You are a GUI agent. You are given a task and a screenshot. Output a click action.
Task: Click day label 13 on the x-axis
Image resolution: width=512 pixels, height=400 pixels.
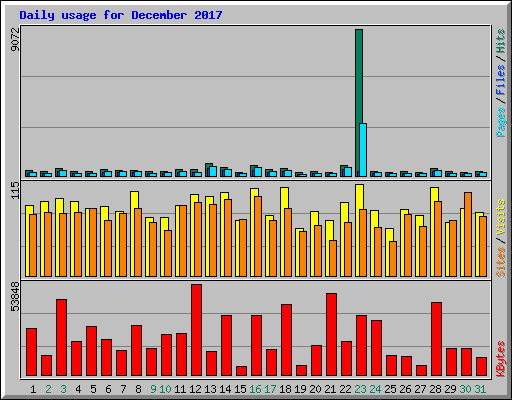(210, 389)
